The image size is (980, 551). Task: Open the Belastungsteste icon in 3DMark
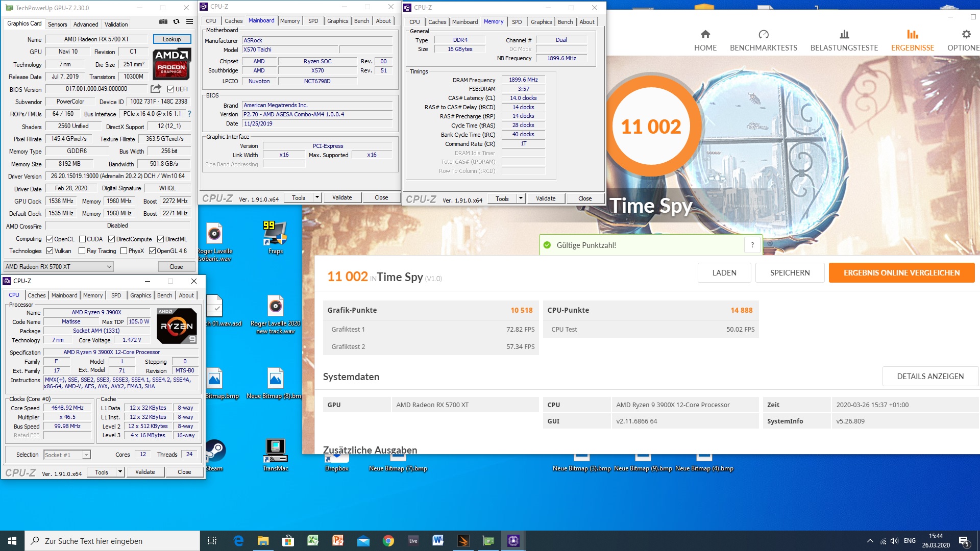[x=844, y=35]
